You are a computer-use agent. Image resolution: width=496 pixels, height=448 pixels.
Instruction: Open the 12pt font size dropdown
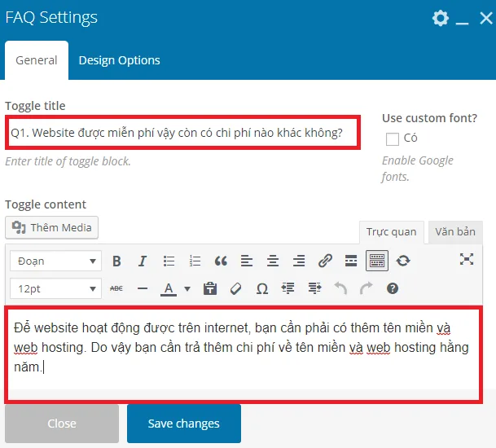coord(55,288)
